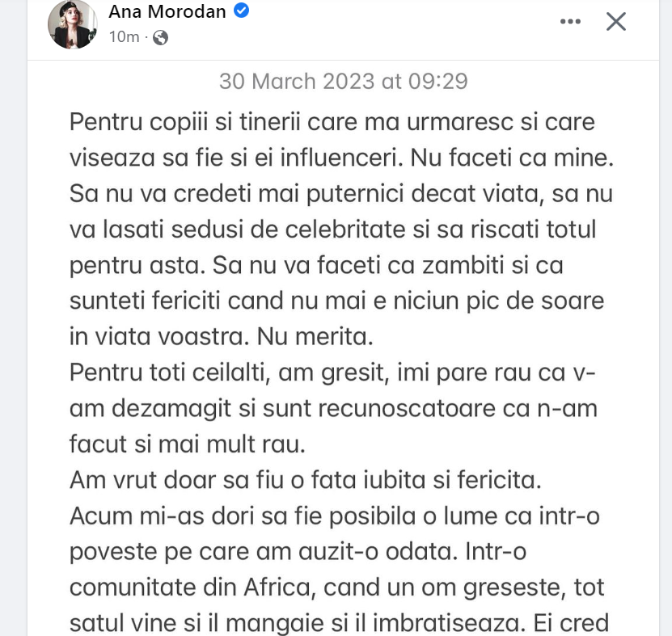The height and width of the screenshot is (636, 672).
Task: Open the three-dot post options menu
Action: [x=570, y=22]
